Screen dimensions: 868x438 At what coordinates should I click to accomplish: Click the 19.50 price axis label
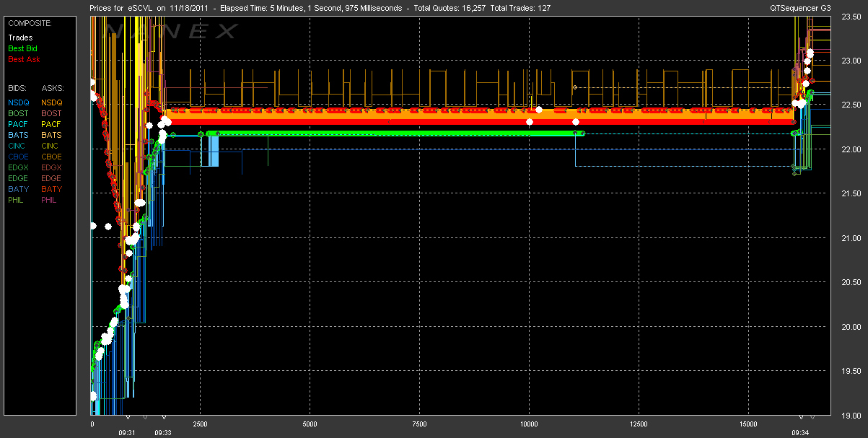852,371
